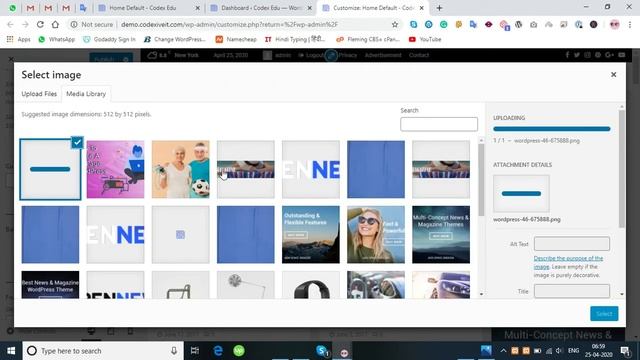
Task: Switch to Home Default - Codex Edu browser tab
Action: pyautogui.click(x=143, y=8)
